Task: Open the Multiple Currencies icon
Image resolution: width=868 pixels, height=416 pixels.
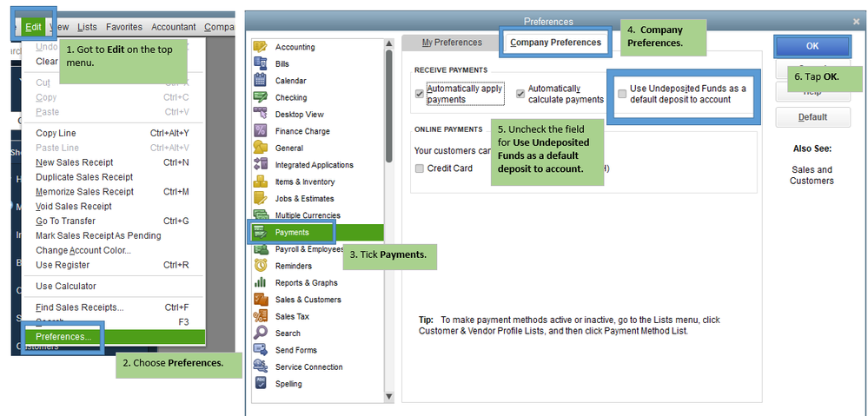Action: coord(260,215)
